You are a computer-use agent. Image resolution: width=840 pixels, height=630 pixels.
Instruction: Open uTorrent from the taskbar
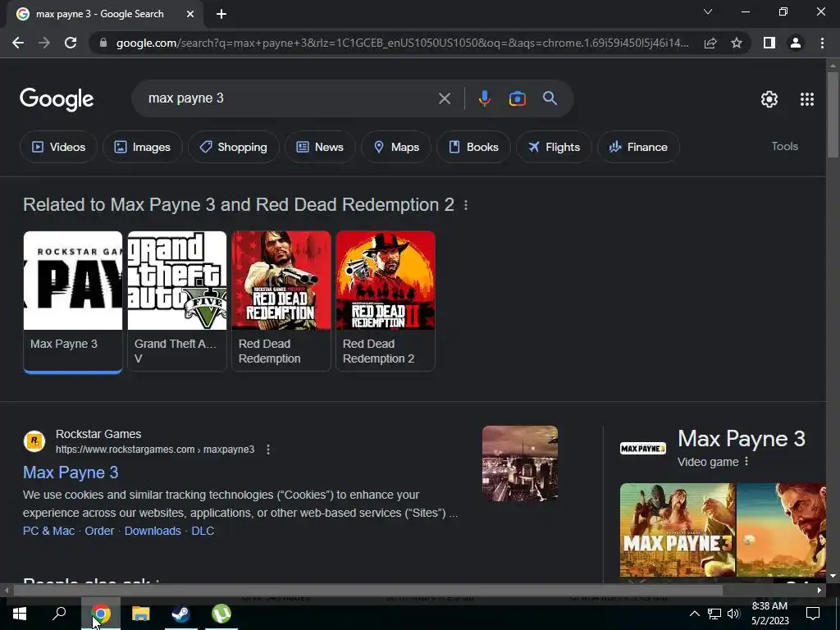pos(221,614)
